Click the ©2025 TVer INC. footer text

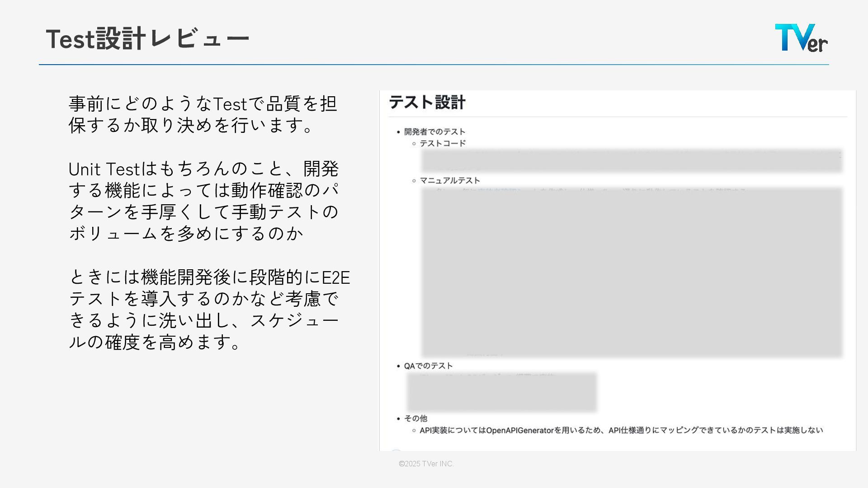click(426, 464)
